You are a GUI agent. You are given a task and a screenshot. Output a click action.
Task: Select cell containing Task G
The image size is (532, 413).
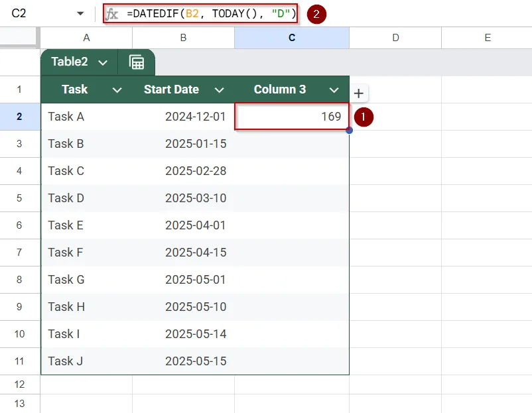(x=86, y=279)
